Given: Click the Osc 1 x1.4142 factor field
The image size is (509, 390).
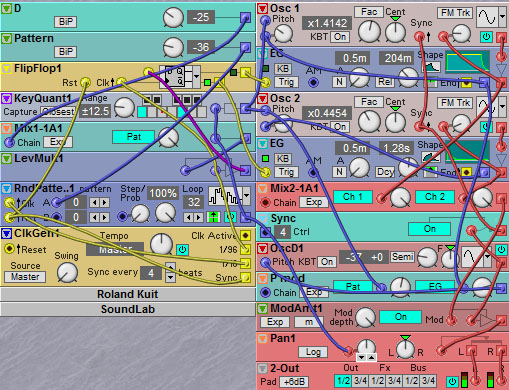Looking at the screenshot, I should pos(327,23).
